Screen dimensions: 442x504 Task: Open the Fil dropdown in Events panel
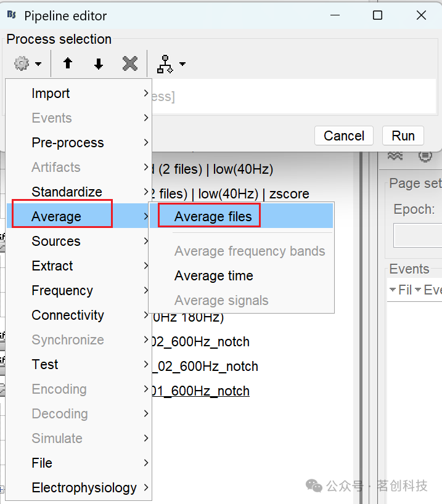[x=401, y=290]
